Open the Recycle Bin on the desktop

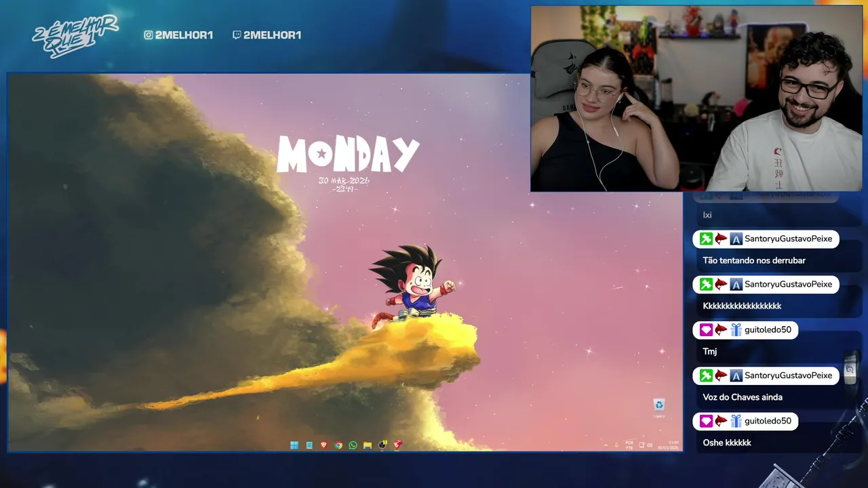click(659, 407)
